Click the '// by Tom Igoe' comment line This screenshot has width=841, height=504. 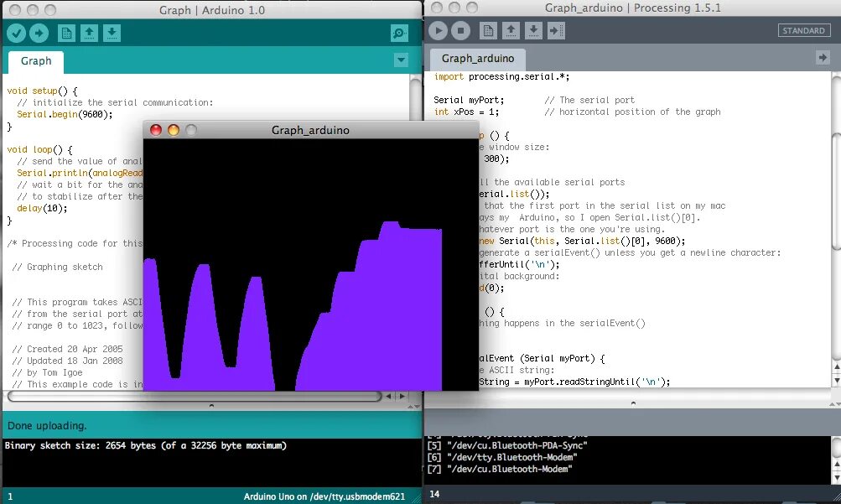pos(47,372)
